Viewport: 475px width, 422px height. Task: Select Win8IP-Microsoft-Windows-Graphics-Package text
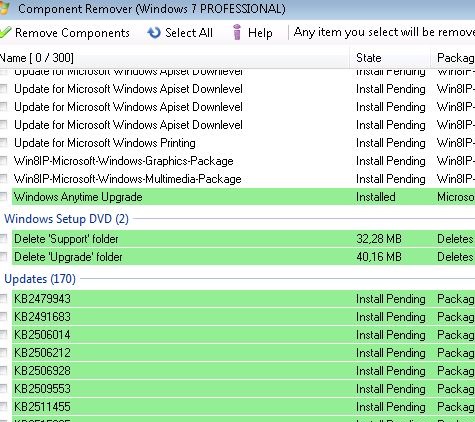[x=124, y=161]
